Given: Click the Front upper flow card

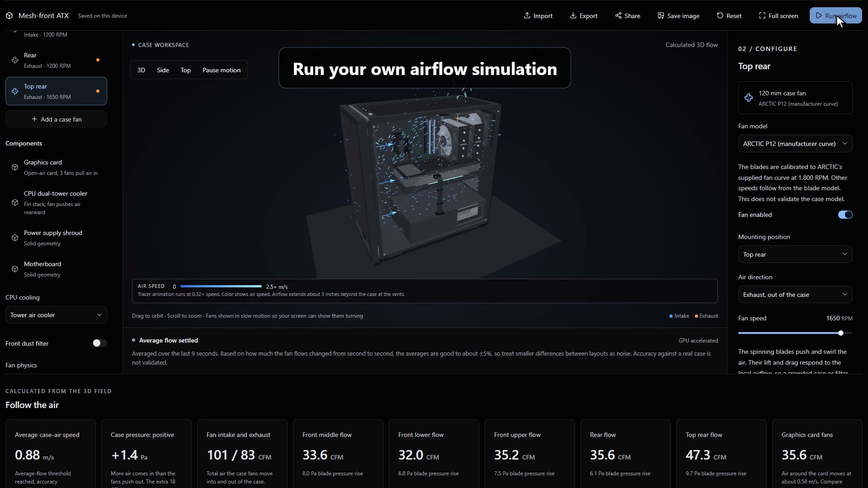Looking at the screenshot, I should (x=530, y=454).
